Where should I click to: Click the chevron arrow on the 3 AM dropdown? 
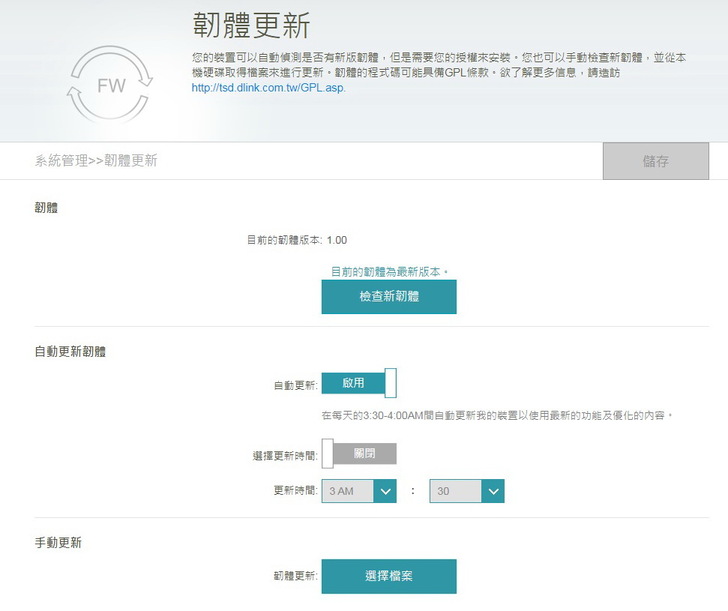[385, 491]
